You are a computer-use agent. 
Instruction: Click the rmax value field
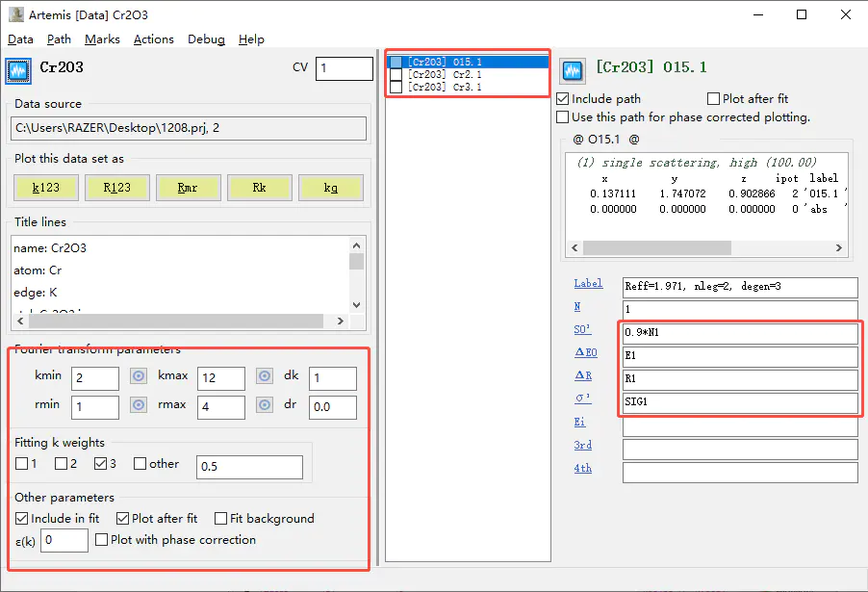pos(221,407)
